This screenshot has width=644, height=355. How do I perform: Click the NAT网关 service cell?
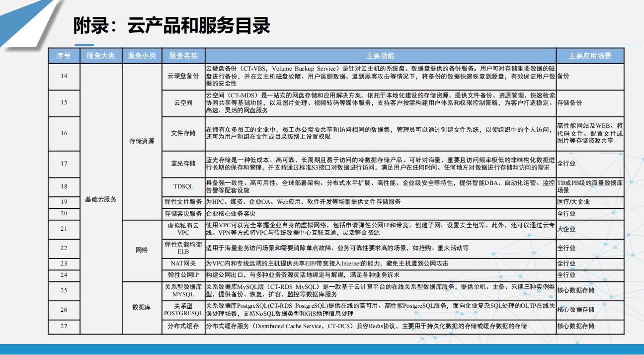[x=183, y=263]
